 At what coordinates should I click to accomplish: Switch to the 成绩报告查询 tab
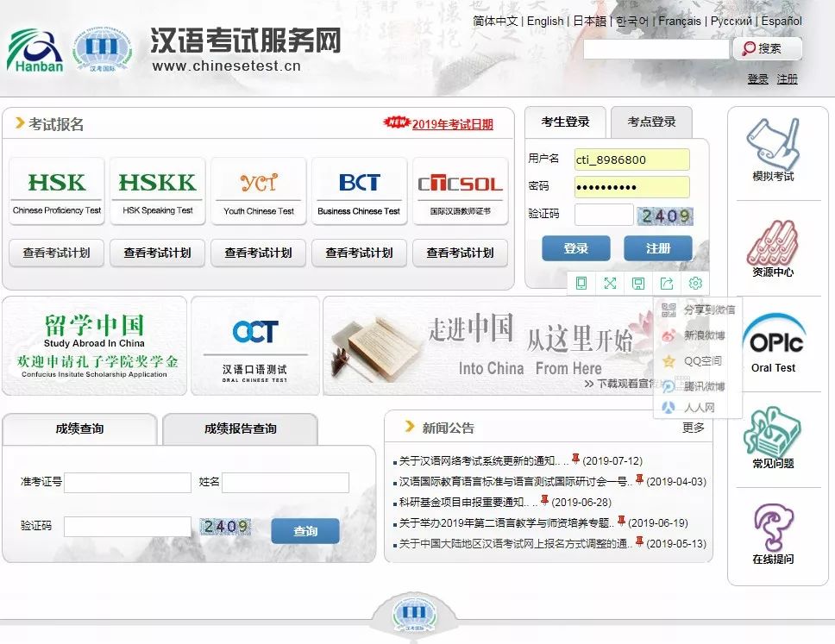(x=240, y=429)
